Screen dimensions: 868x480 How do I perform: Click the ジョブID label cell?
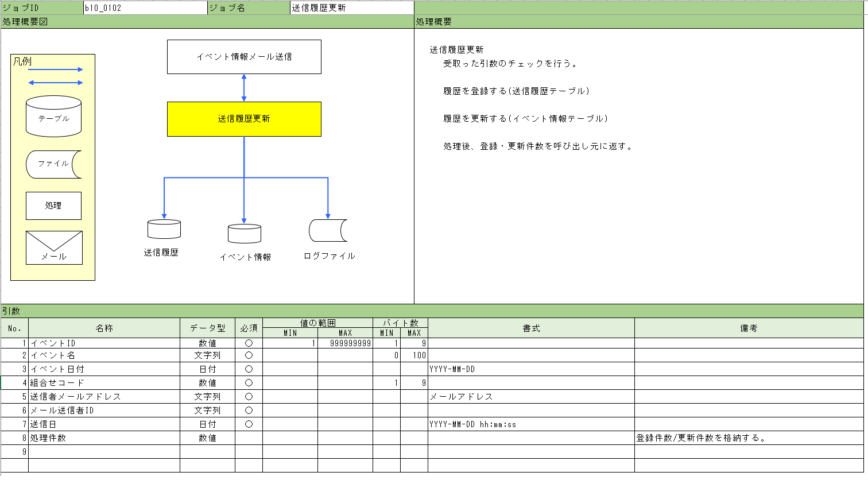coord(42,8)
